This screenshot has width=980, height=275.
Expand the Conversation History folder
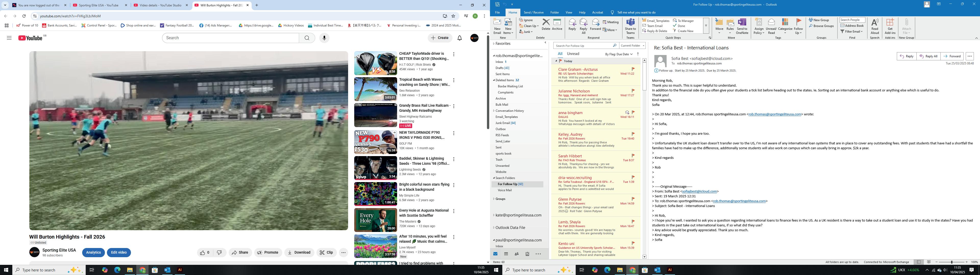coord(494,111)
